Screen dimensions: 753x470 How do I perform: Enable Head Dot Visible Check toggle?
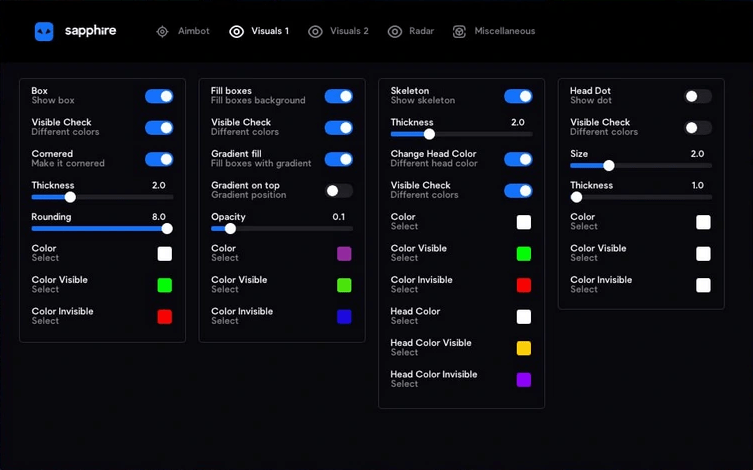click(x=698, y=128)
